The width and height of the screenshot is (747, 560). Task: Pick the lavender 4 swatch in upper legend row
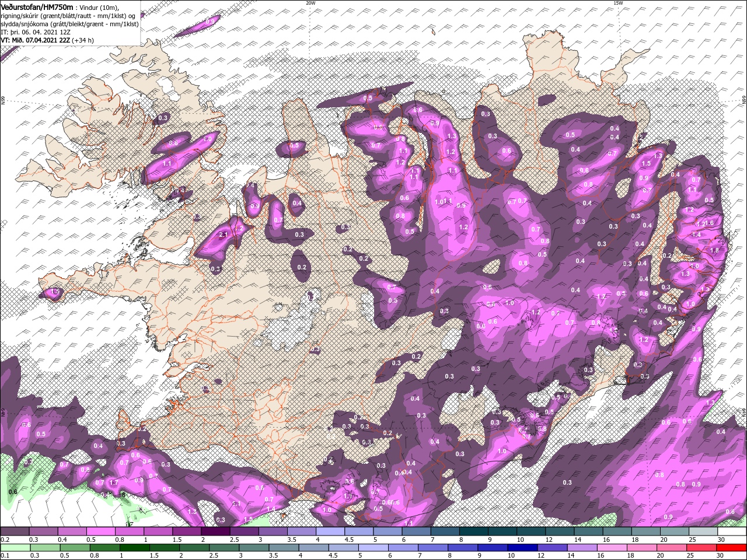click(330, 532)
